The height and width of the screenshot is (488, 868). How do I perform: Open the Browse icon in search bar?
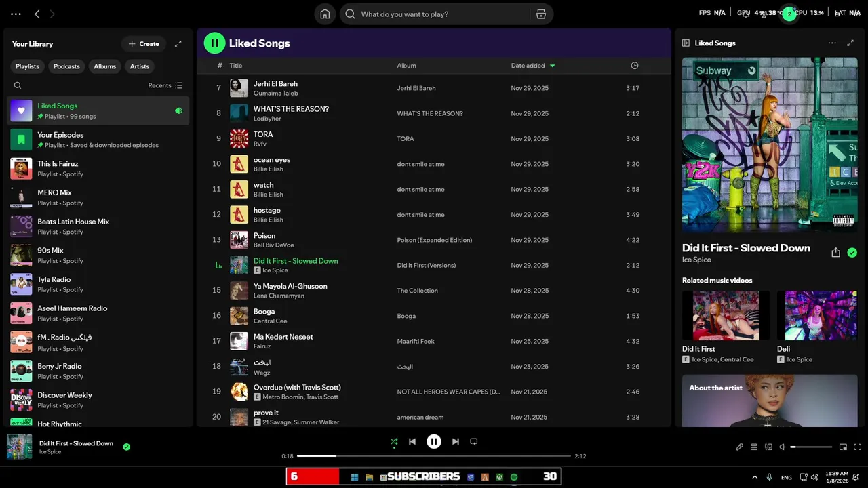tap(541, 14)
